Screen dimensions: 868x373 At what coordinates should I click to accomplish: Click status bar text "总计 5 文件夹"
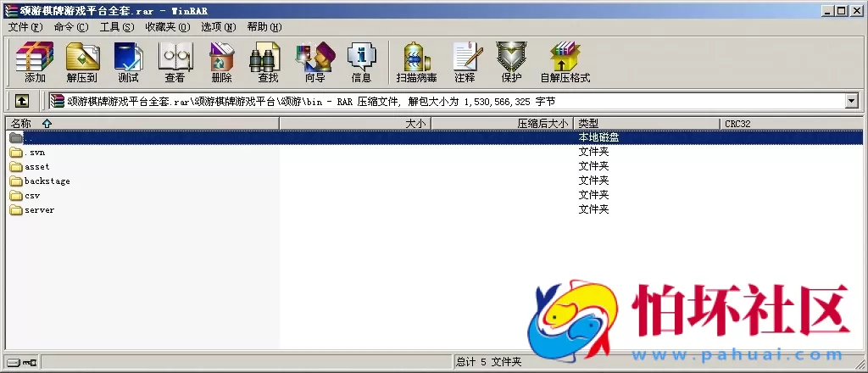click(x=489, y=363)
